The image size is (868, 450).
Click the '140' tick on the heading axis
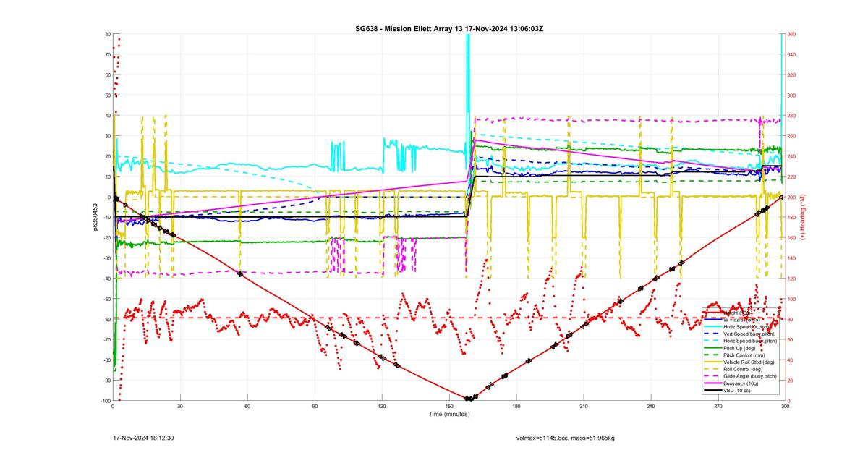792,258
